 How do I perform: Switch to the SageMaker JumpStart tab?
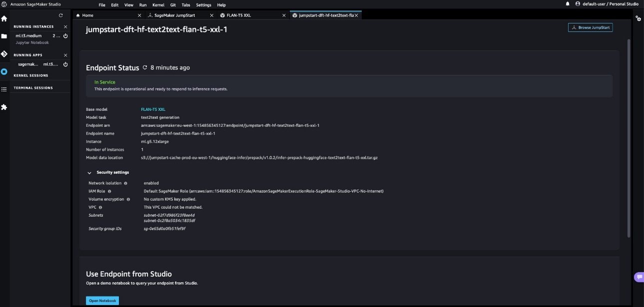[180, 15]
